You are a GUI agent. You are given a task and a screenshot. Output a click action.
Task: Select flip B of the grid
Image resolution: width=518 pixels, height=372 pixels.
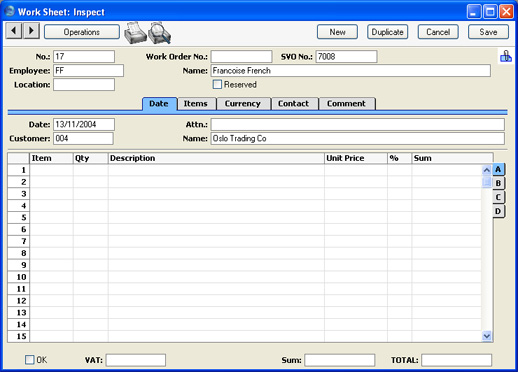tap(498, 183)
